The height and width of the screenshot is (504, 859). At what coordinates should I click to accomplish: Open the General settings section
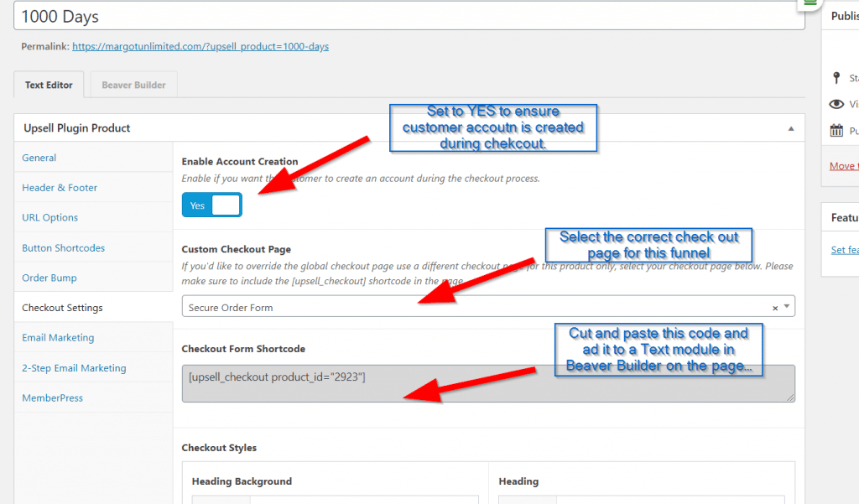(x=39, y=158)
